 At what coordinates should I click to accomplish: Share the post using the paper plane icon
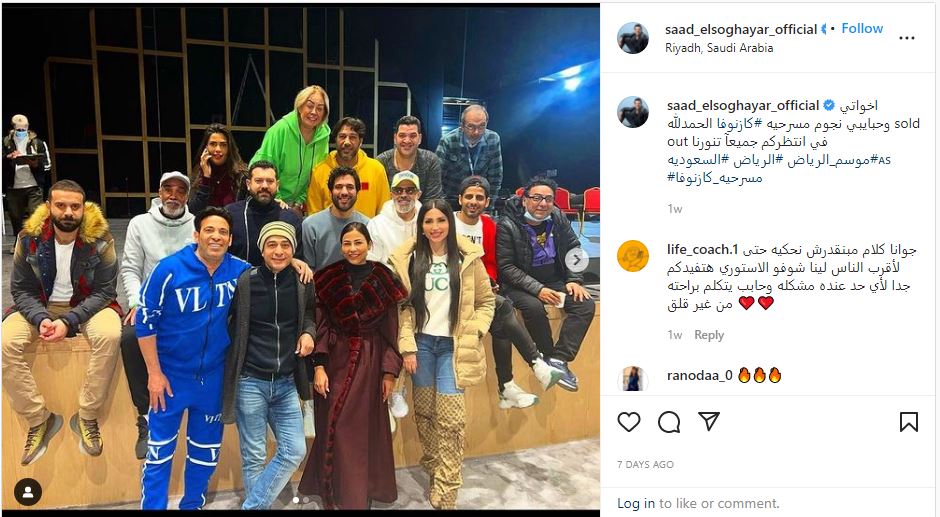coord(709,422)
